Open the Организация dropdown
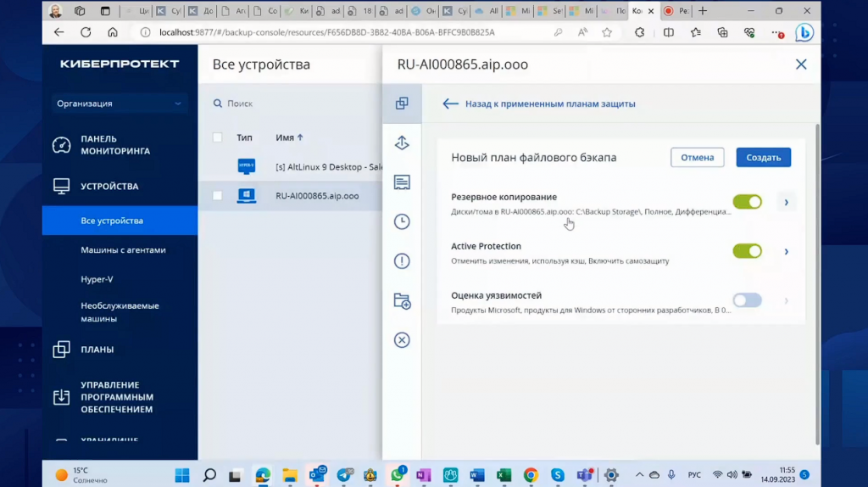Screen dimensions: 868x487 [x=119, y=104]
